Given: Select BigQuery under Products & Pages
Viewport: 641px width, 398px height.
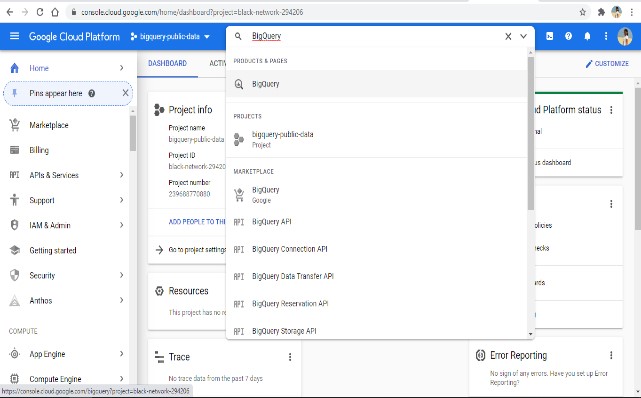Looking at the screenshot, I should coord(377,84).
